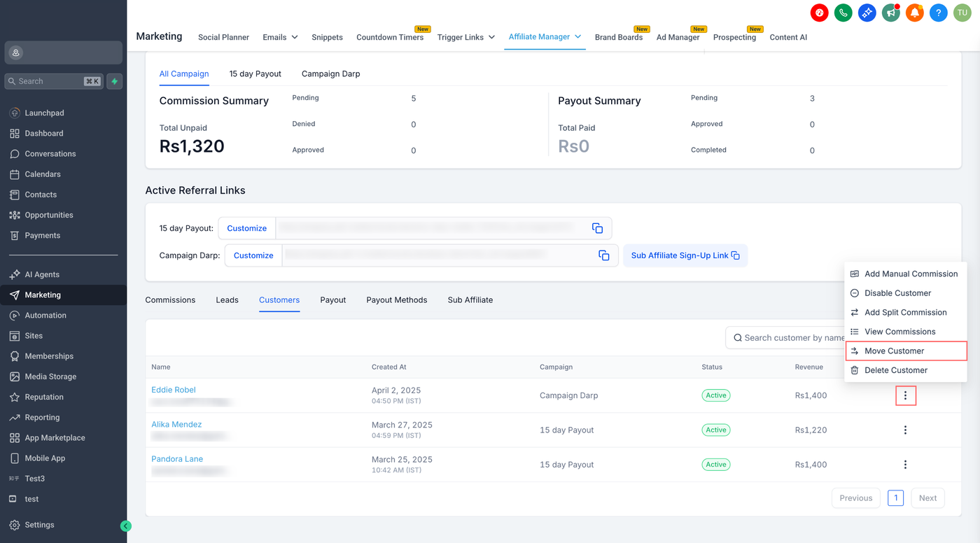Switch to the Payout Methods tab
Image resolution: width=980 pixels, height=543 pixels.
396,300
